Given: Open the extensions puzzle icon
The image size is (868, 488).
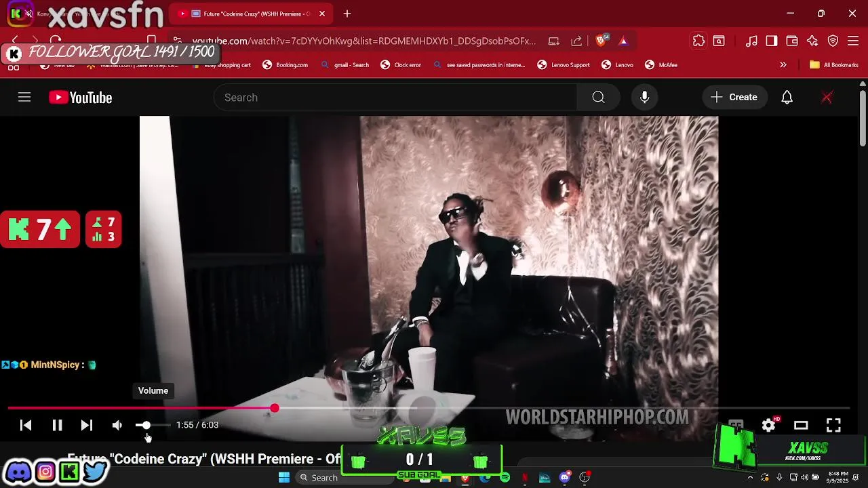Looking at the screenshot, I should pos(698,41).
